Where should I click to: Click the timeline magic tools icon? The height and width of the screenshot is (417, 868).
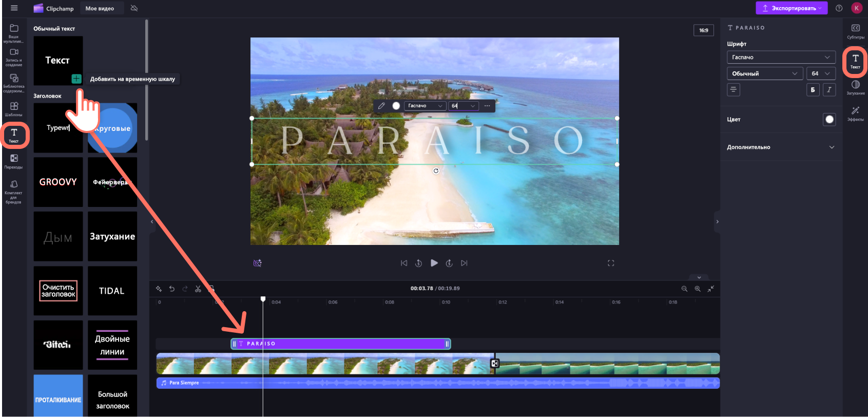tap(159, 289)
